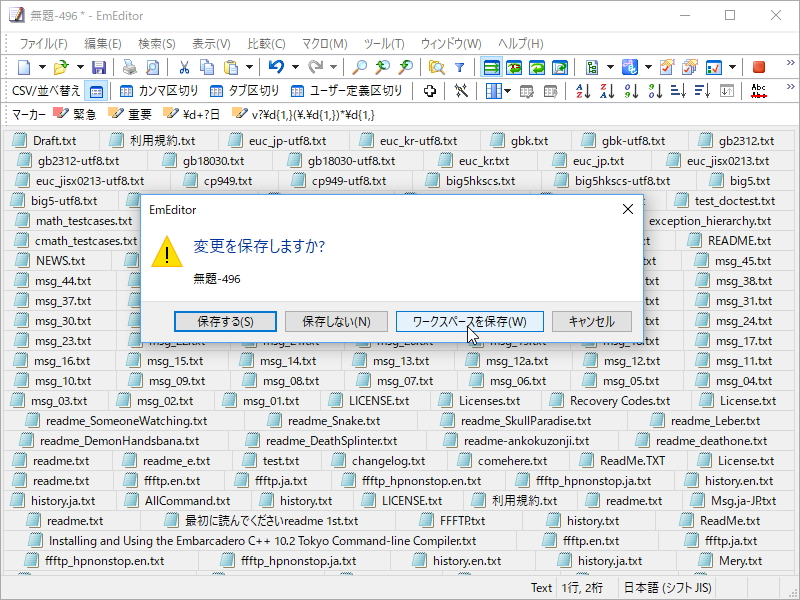Click the Outline tree icon

592,67
